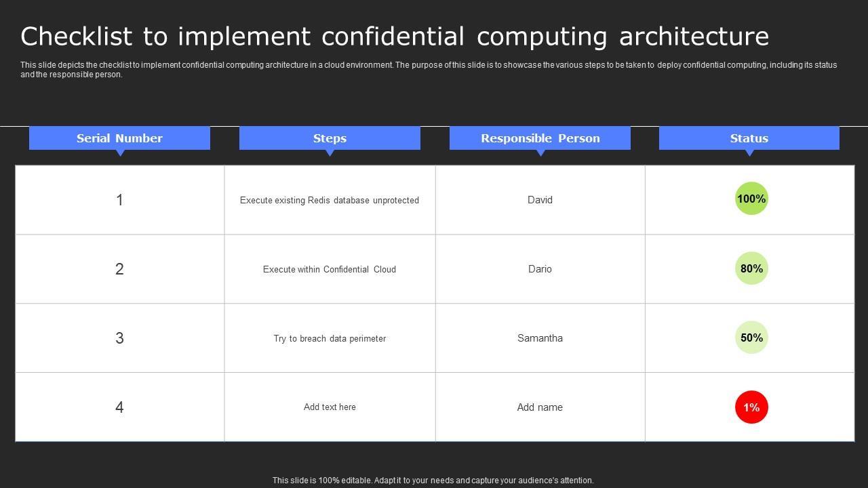Click the Status column header

click(749, 138)
